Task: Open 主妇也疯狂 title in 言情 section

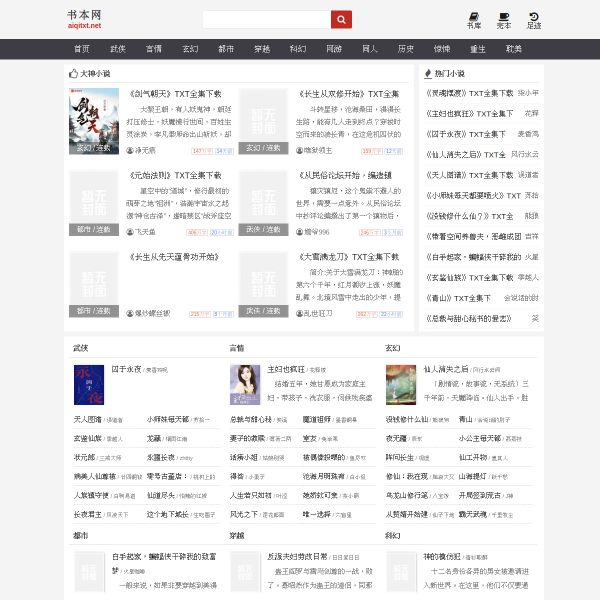Action: (x=286, y=369)
